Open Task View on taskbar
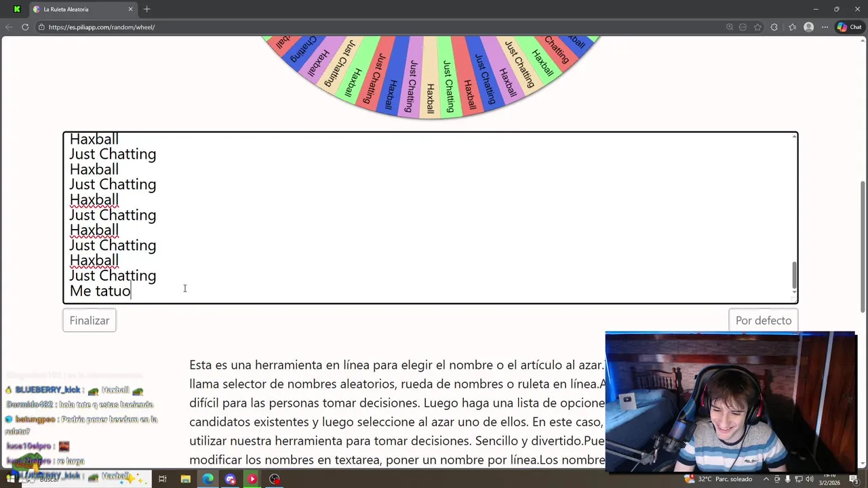Screen dimensions: 868x488 (163, 479)
